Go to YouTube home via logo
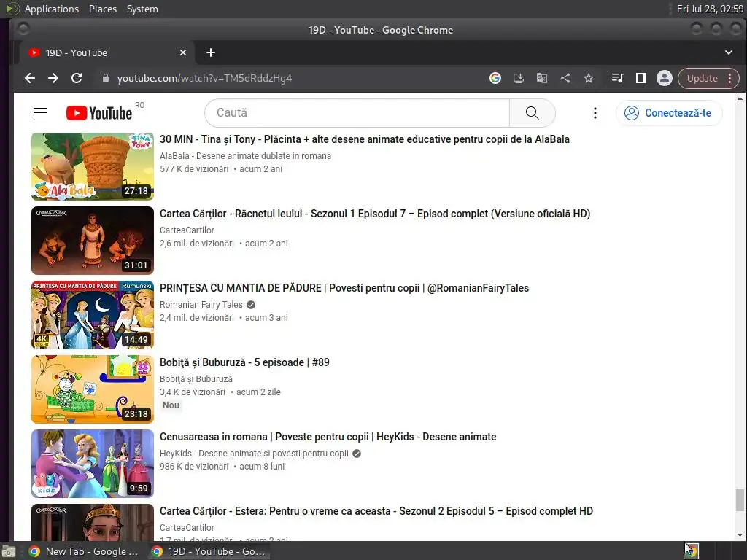The image size is (747, 560). click(99, 113)
